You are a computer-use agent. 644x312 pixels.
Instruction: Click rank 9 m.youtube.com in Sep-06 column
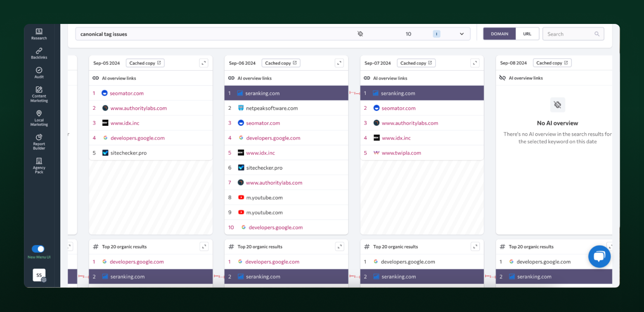(264, 212)
